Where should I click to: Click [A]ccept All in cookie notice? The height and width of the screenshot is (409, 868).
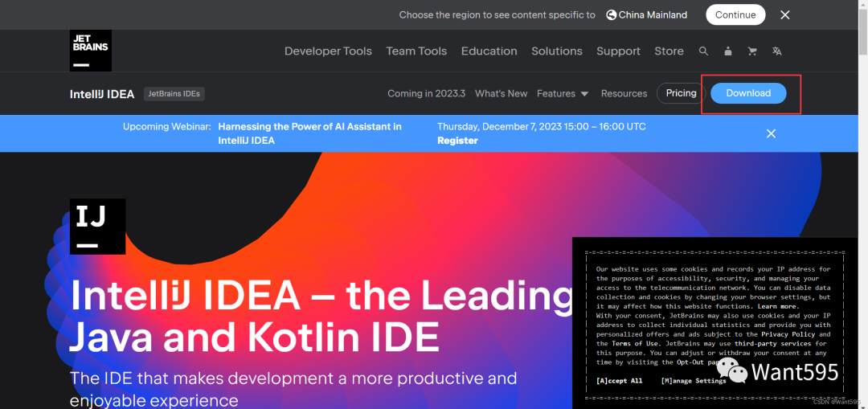[x=620, y=381]
